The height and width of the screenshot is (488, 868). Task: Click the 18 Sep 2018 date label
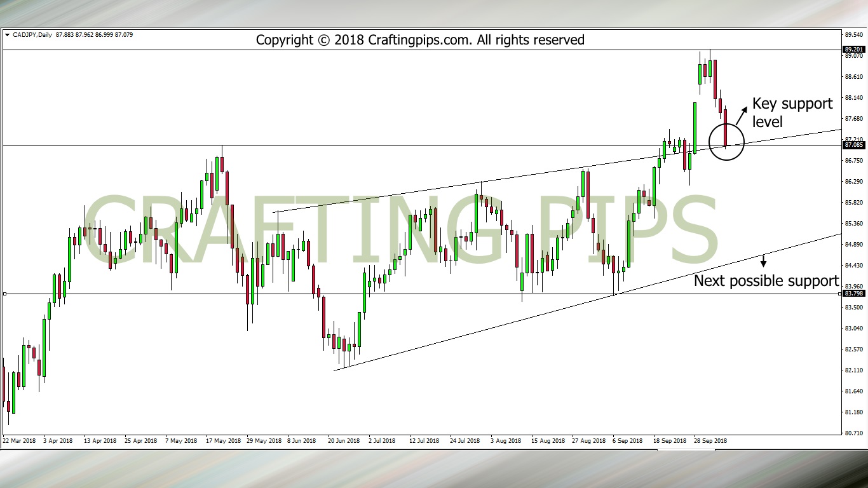coord(670,440)
